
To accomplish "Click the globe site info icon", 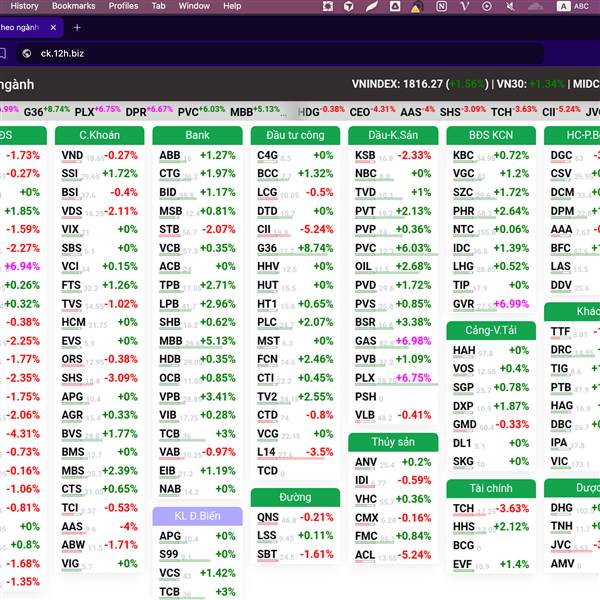I will [x=27, y=53].
